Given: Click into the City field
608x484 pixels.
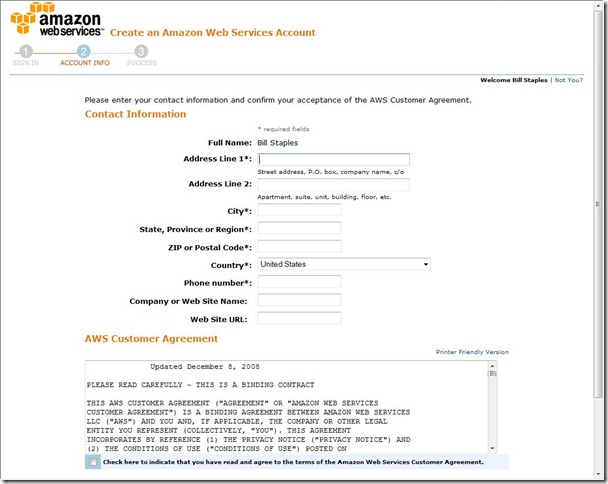Looking at the screenshot, I should tap(299, 210).
